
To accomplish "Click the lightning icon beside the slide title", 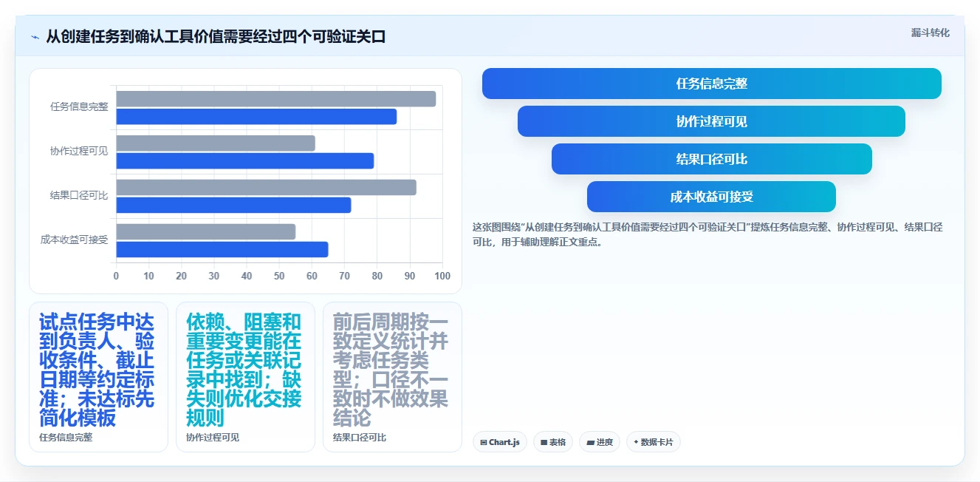I will (35, 37).
